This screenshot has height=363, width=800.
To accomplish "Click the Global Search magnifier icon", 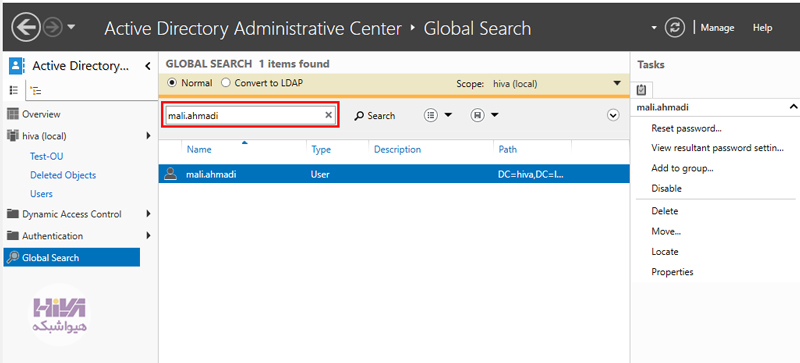I will tap(13, 257).
